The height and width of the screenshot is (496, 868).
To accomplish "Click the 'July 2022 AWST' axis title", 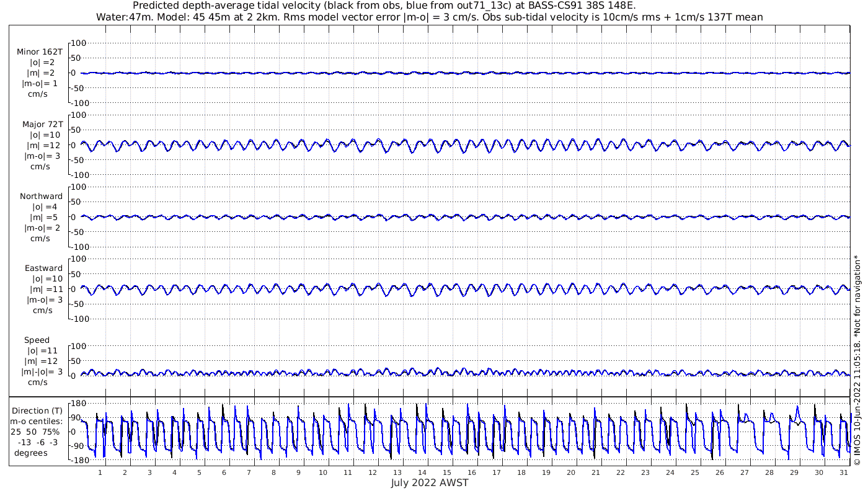I will click(430, 482).
